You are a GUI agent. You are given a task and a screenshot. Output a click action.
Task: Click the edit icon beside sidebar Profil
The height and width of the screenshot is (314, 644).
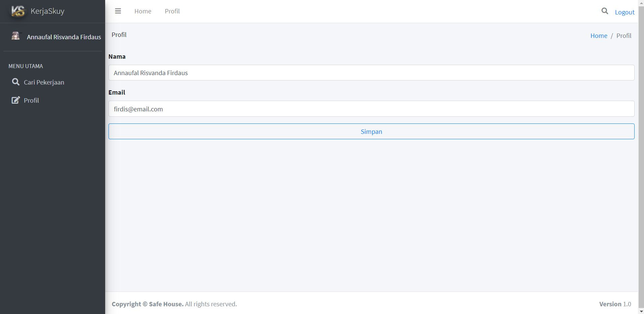point(15,100)
